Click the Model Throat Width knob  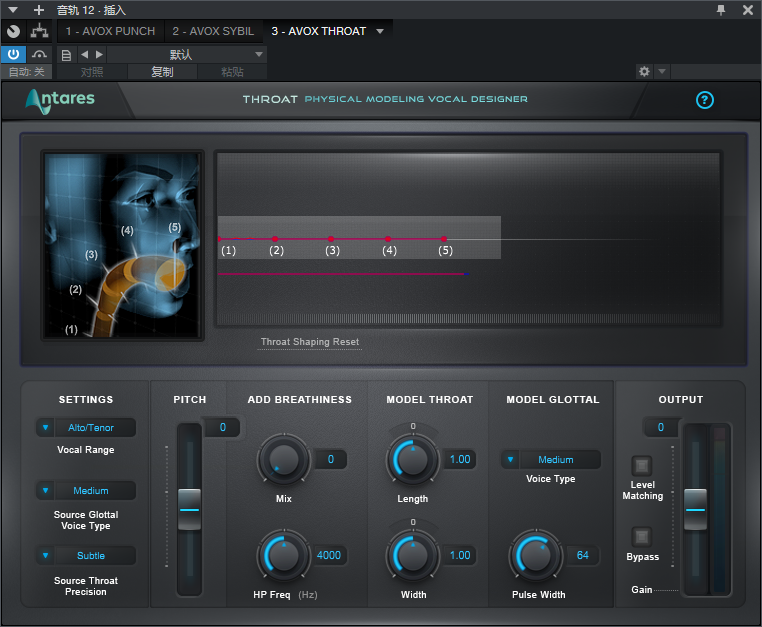pos(413,555)
